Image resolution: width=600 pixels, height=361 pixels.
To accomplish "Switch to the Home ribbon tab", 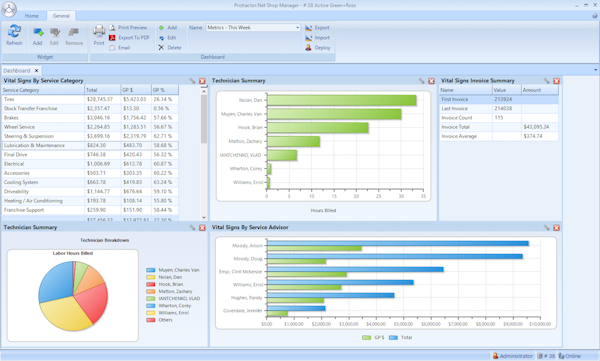I will 31,16.
